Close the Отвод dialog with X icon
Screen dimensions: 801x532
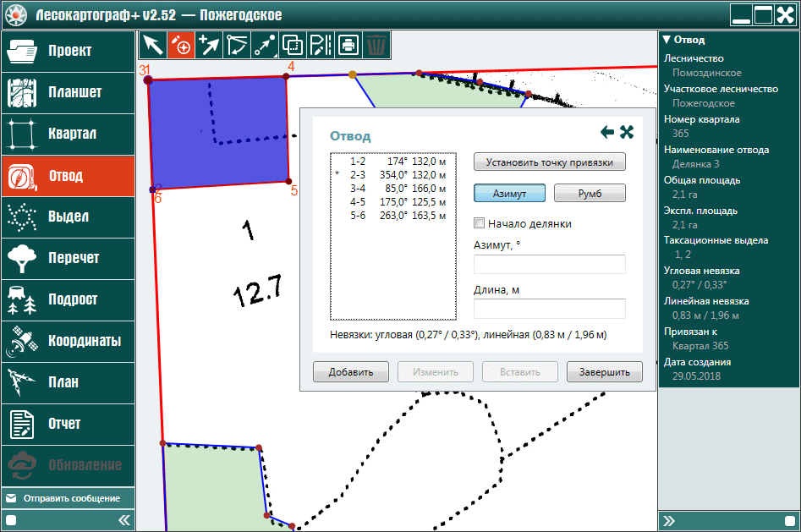coord(627,132)
